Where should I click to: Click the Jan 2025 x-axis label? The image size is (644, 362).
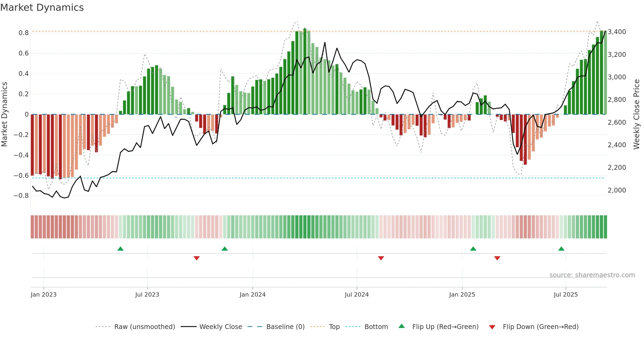[x=462, y=294]
